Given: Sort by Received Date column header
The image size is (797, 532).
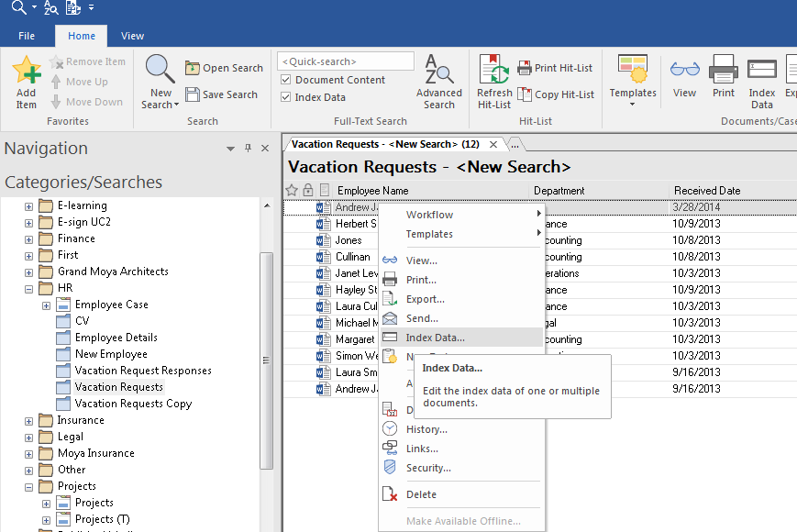Looking at the screenshot, I should [x=707, y=191].
